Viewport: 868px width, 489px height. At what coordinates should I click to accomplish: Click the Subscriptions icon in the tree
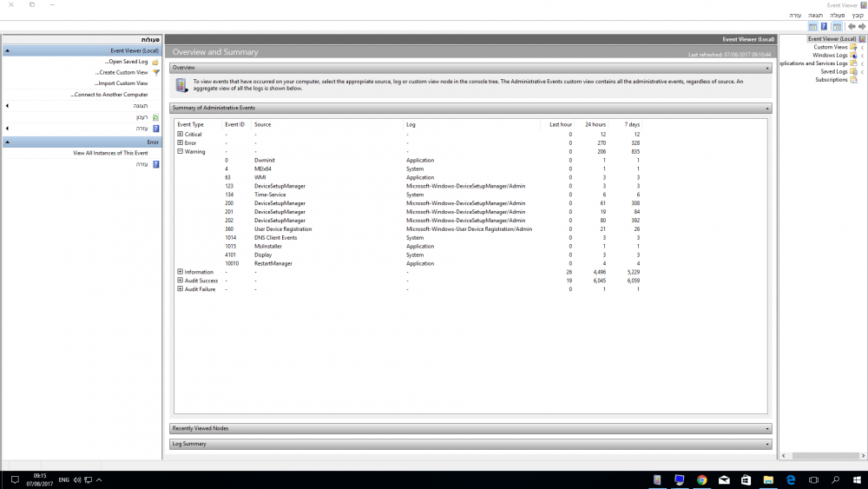tap(853, 80)
